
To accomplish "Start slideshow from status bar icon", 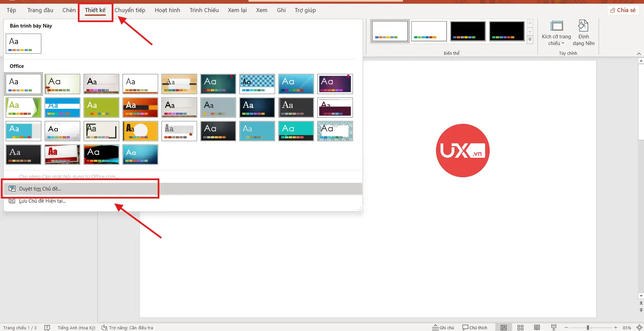I will [554, 328].
